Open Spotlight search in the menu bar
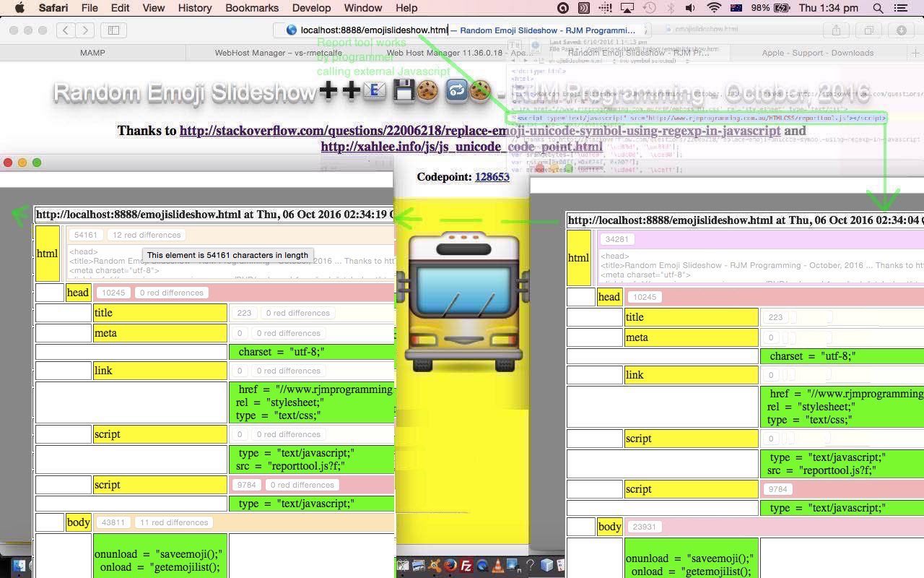Viewport: 924px width, 578px height. [878, 8]
